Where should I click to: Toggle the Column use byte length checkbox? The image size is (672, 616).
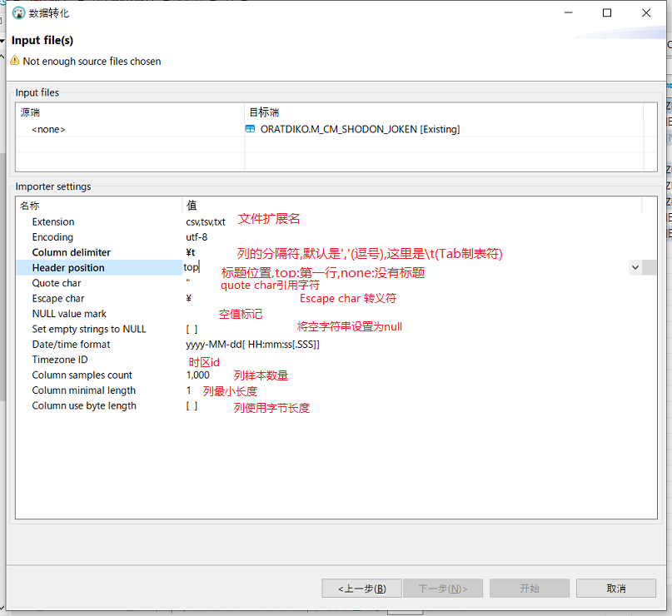[193, 405]
